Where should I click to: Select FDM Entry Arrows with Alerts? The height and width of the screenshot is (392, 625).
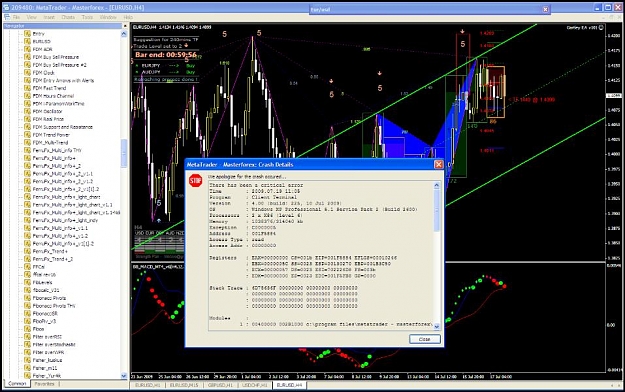(63, 81)
